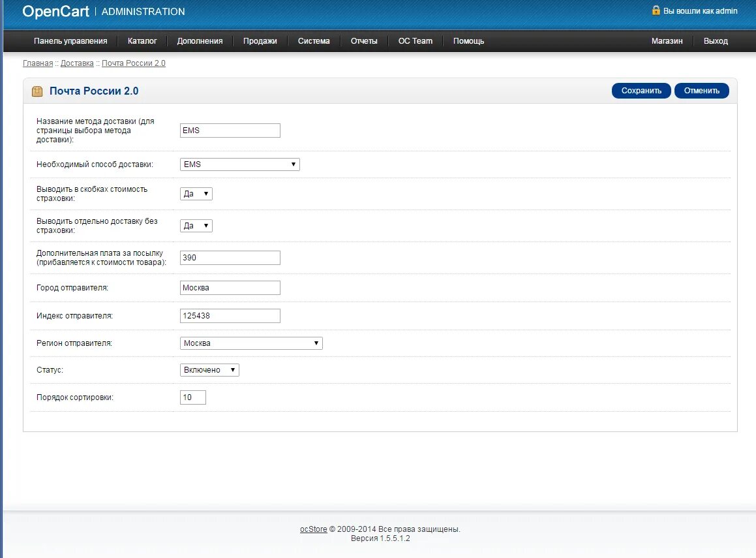
Task: Open the Система menu
Action: (314, 41)
